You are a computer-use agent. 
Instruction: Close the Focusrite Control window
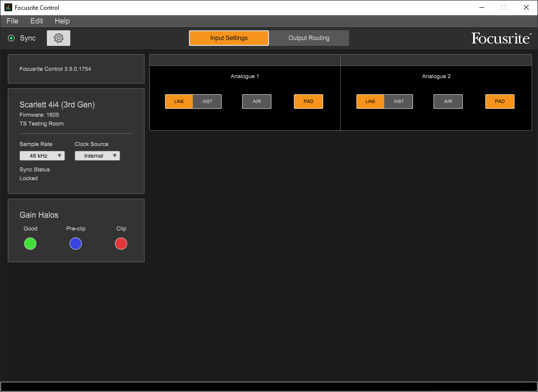coord(526,7)
